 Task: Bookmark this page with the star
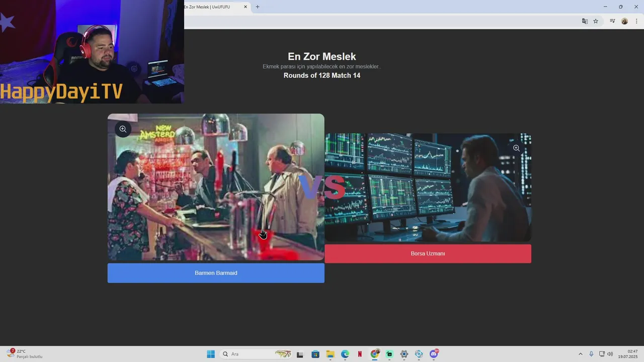point(596,21)
